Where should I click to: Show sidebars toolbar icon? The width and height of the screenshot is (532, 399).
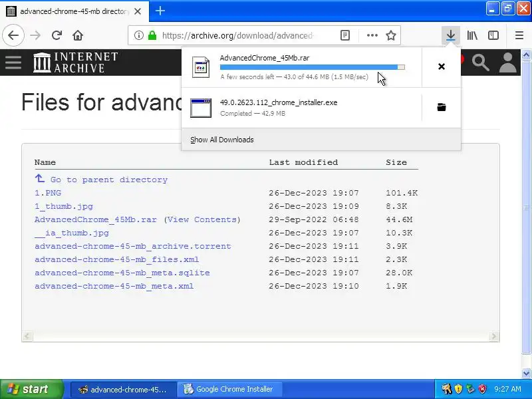tap(493, 35)
